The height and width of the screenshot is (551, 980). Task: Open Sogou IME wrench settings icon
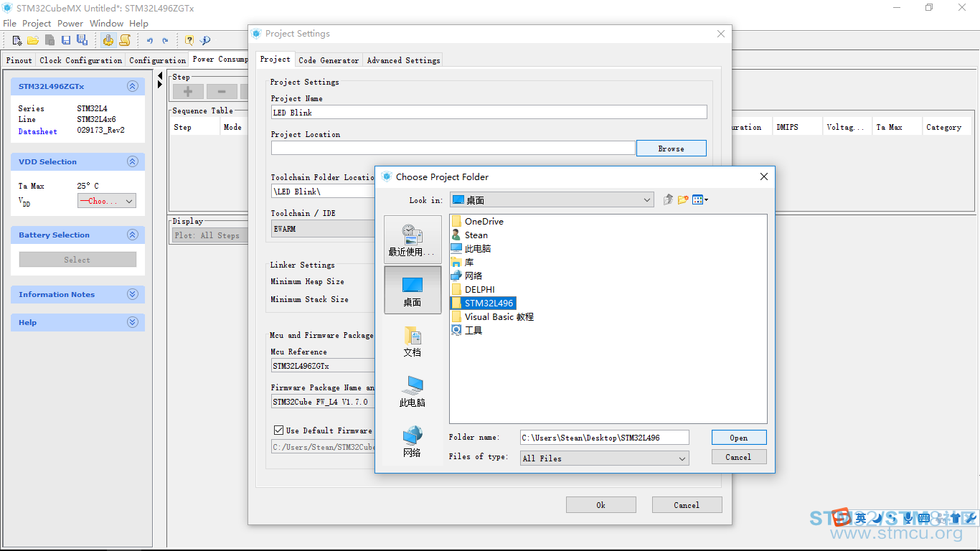point(970,518)
